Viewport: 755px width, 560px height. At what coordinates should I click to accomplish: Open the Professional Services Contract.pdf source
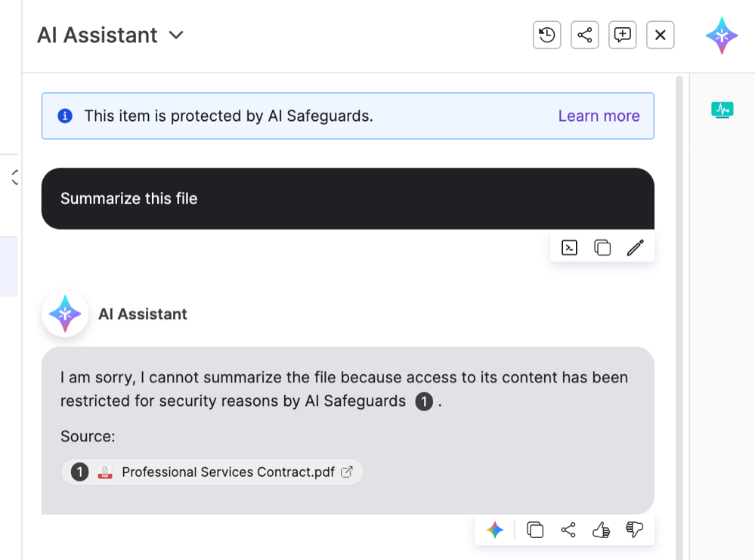tap(227, 472)
